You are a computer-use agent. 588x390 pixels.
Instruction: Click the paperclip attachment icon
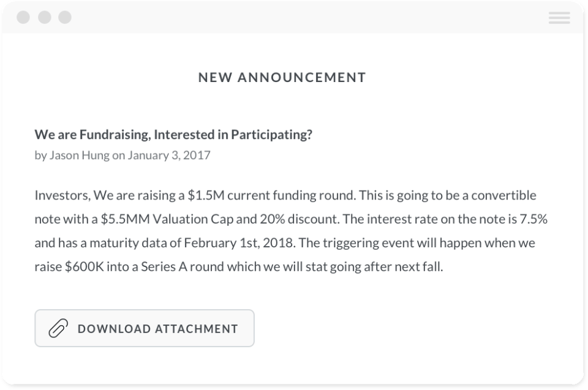coord(58,329)
